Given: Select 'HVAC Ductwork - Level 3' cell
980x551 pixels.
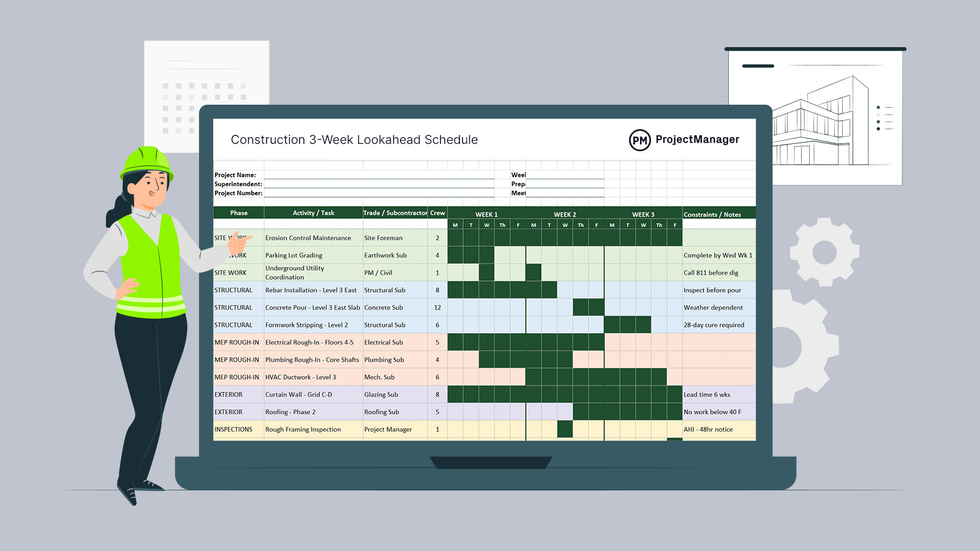Looking at the screenshot, I should pyautogui.click(x=314, y=377).
